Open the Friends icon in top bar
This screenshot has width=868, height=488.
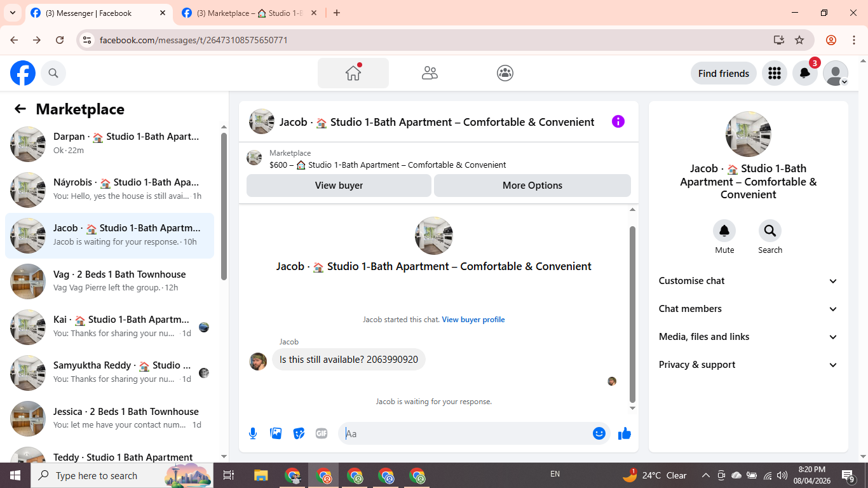click(430, 73)
